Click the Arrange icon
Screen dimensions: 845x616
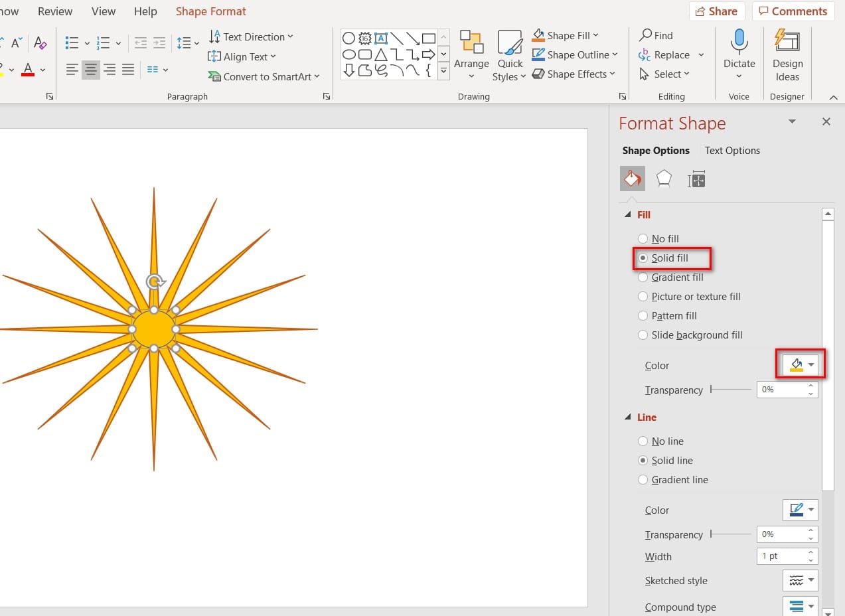tap(471, 42)
